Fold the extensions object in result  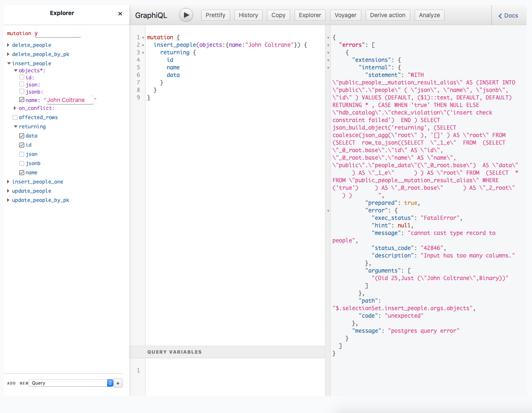point(328,60)
